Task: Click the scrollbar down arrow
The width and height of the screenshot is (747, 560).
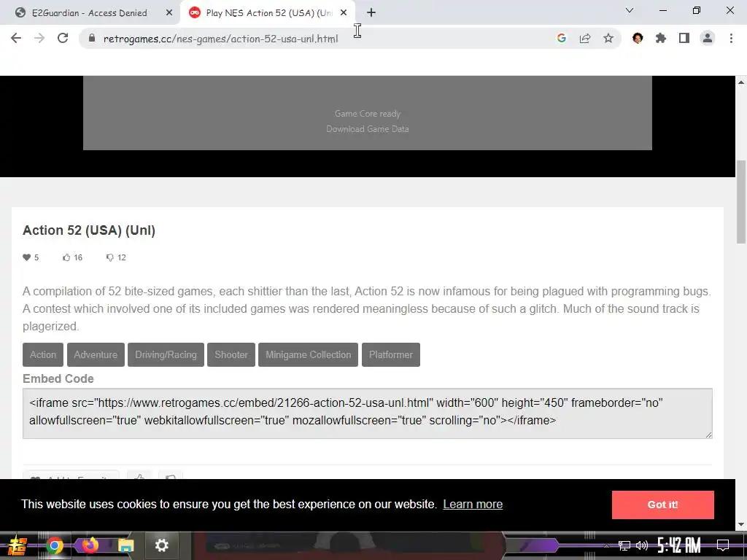Action: tap(741, 525)
